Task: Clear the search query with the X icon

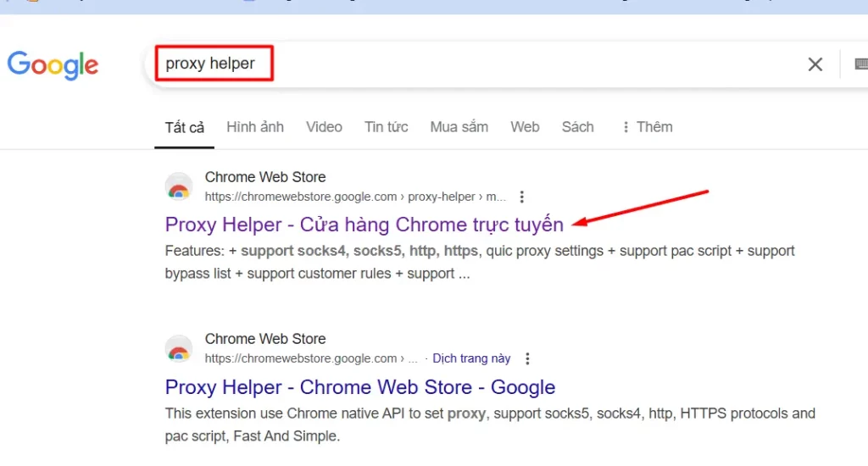Action: pos(815,64)
